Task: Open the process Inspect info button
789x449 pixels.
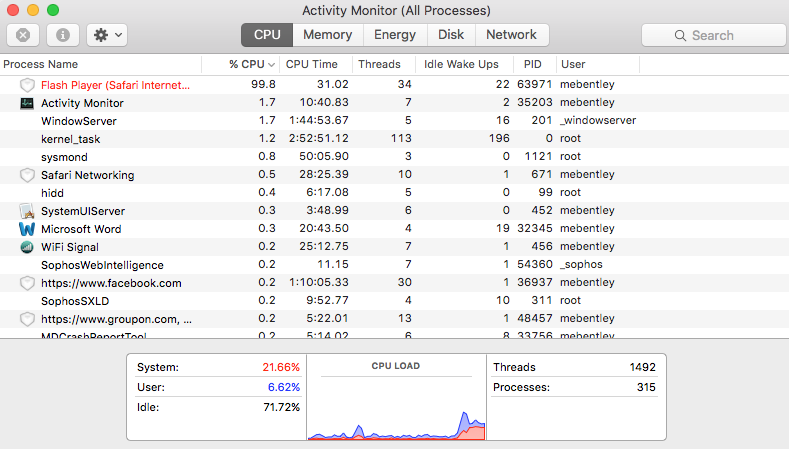Action: point(62,35)
